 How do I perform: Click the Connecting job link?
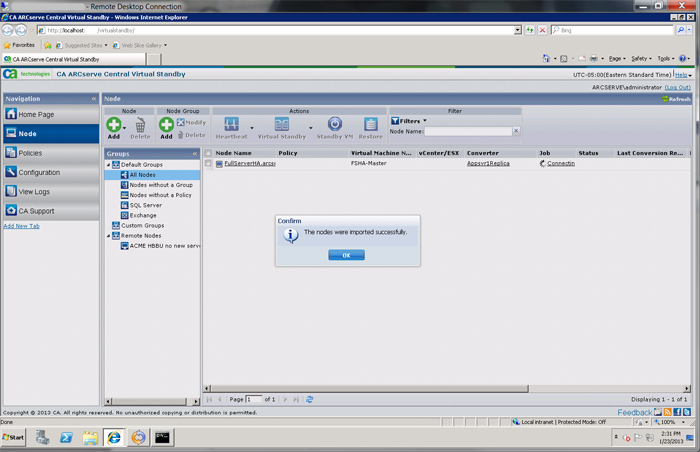point(561,163)
